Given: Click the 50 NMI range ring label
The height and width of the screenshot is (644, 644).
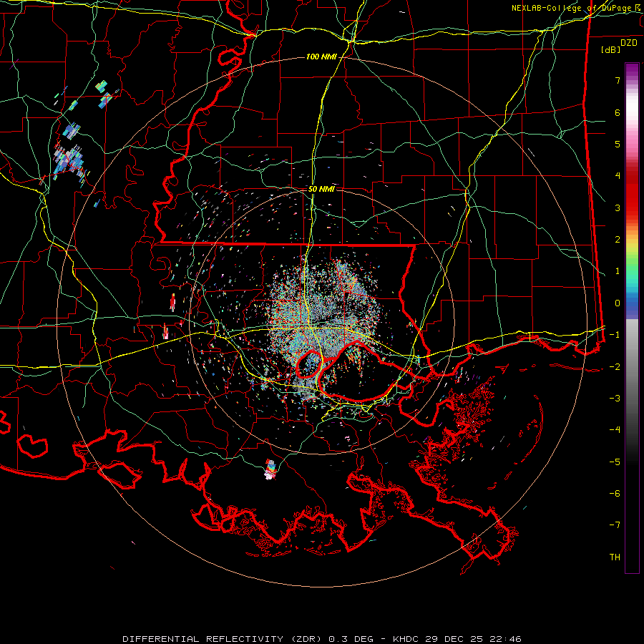Looking at the screenshot, I should [321, 189].
